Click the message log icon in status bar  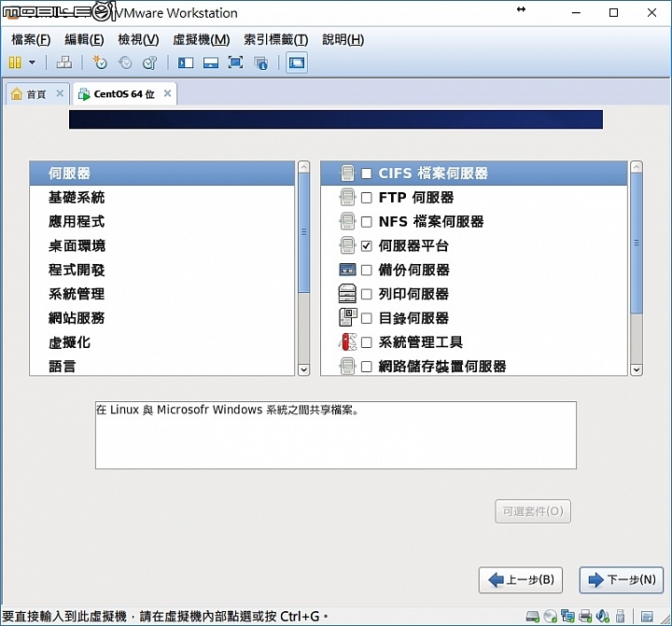pos(647,617)
